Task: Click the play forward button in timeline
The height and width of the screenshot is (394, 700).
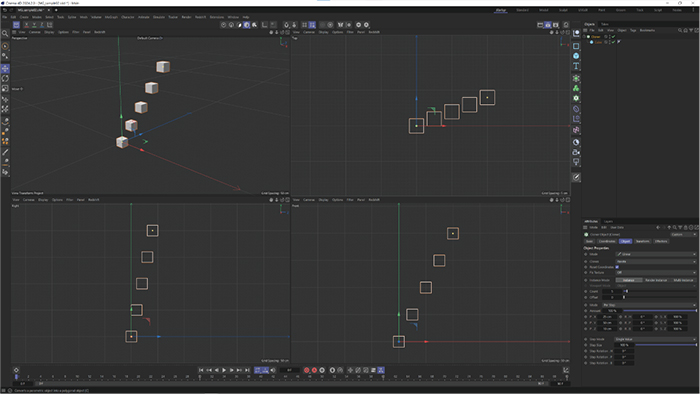Action: click(224, 370)
